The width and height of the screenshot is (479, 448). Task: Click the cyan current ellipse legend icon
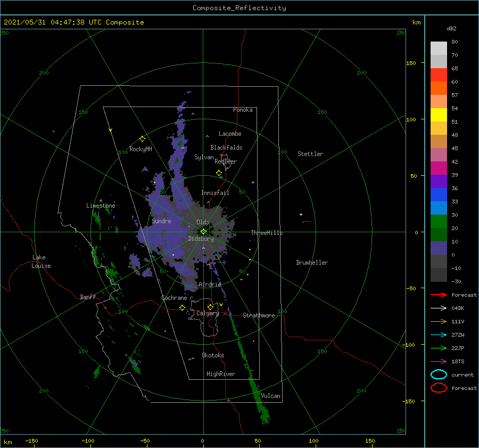439,374
